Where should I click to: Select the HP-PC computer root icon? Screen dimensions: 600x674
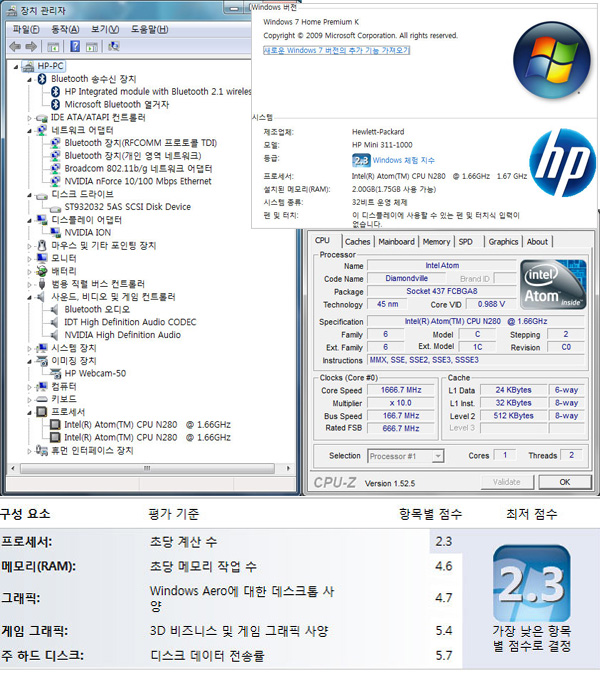[28, 66]
